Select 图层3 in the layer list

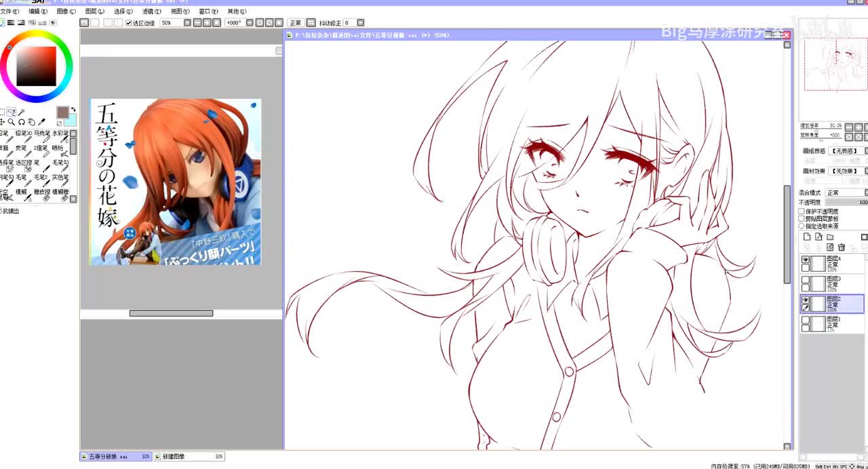[x=832, y=283]
